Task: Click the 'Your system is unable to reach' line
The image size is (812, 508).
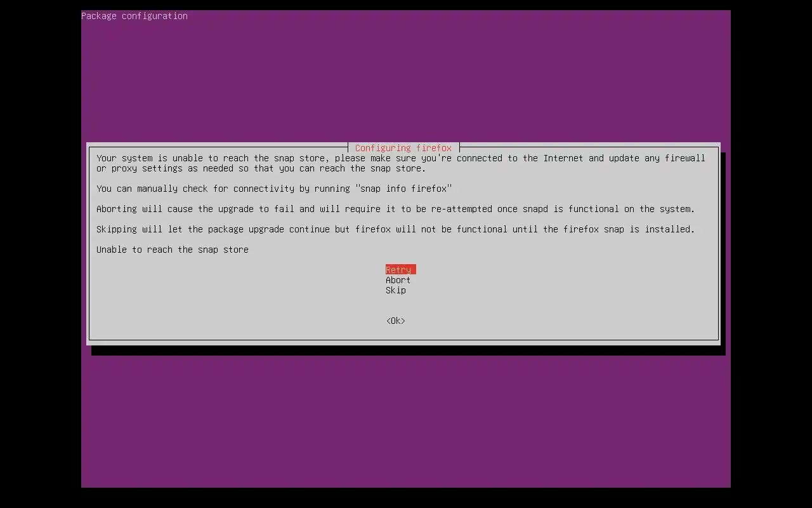Action: point(401,158)
